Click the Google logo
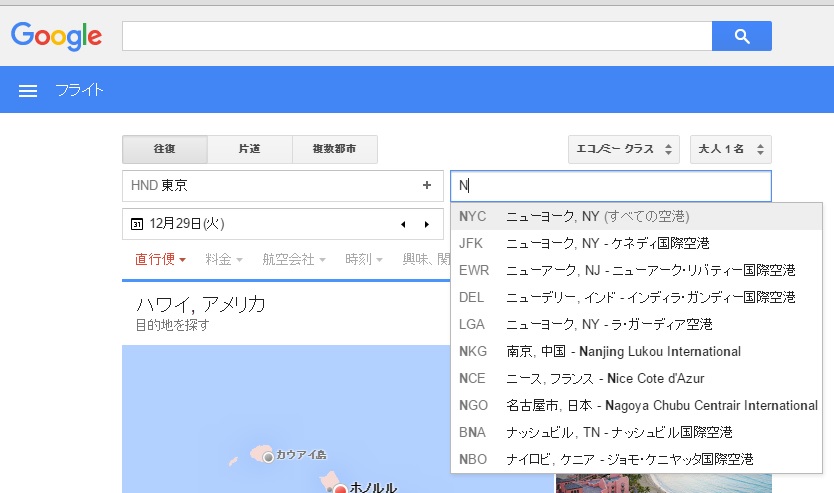This screenshot has width=834, height=493. [56, 36]
